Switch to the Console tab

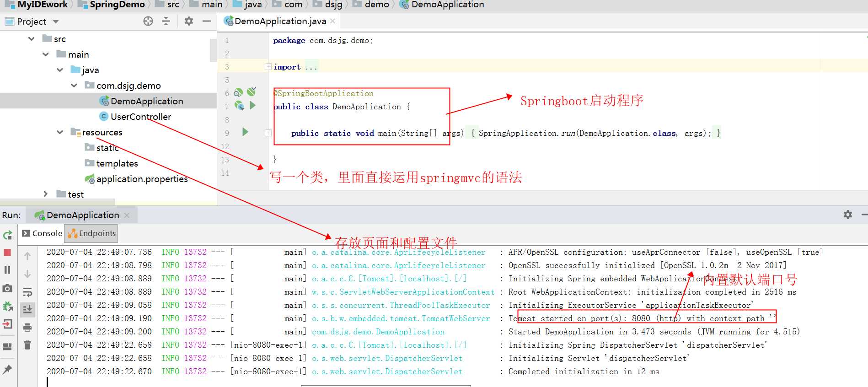click(42, 233)
